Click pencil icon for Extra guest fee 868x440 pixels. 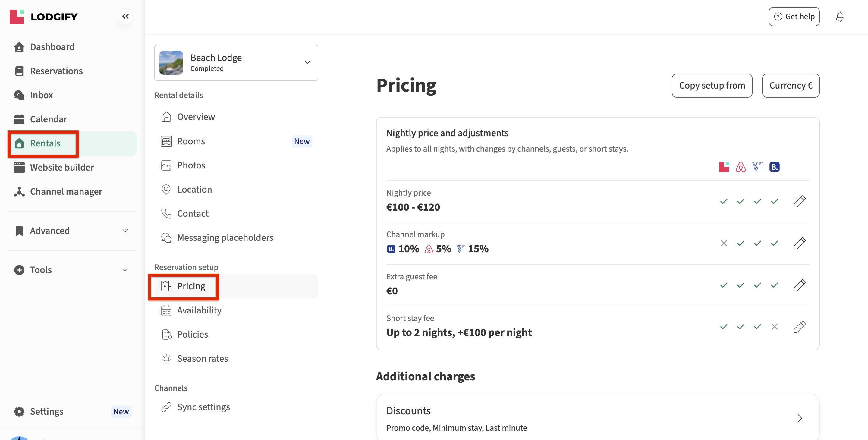click(x=799, y=285)
